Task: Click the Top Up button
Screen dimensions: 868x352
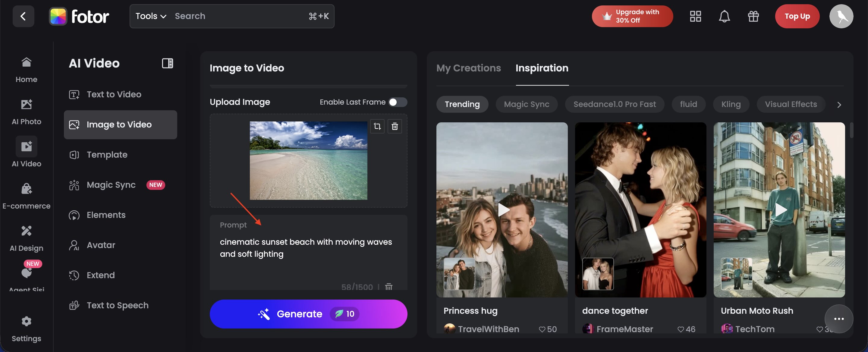Action: click(x=797, y=16)
